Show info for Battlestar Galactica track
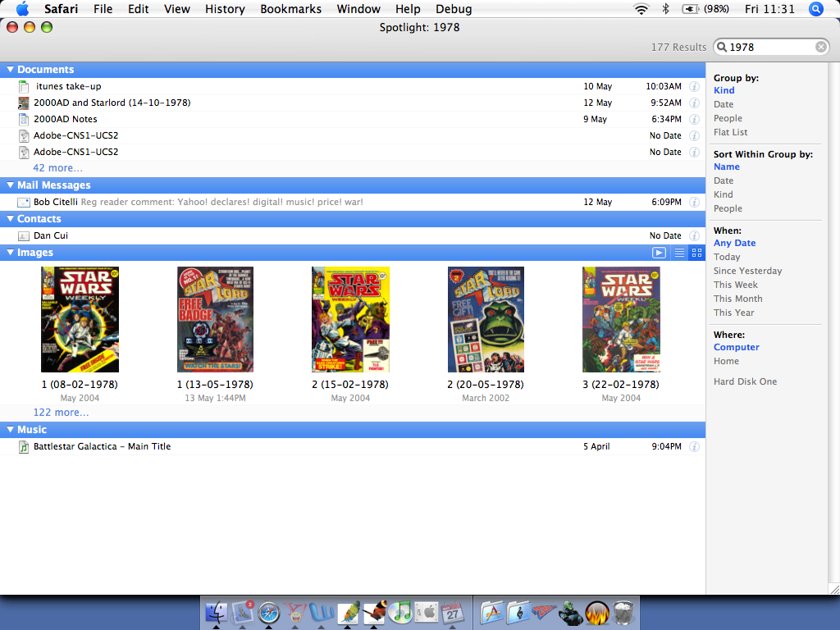The width and height of the screenshot is (840, 630). tap(694, 446)
